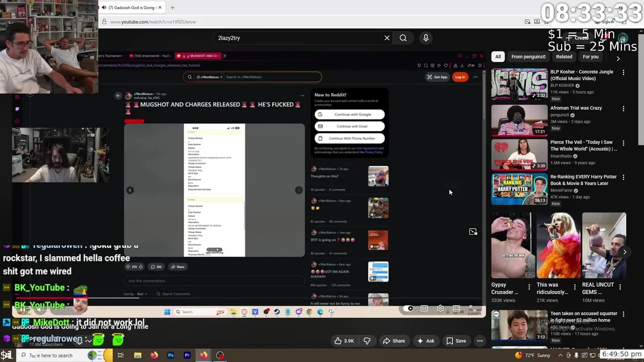Close the Gadoosh God browser tab

(160, 8)
